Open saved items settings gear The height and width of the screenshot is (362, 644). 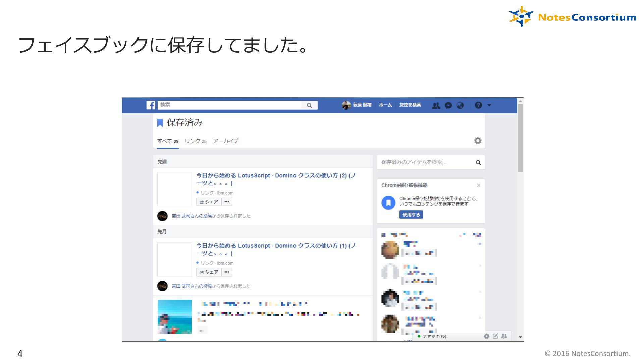coord(478,141)
